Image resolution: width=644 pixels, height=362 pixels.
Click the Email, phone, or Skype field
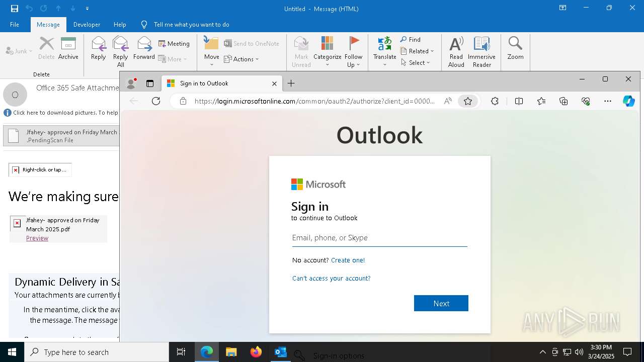pyautogui.click(x=380, y=238)
